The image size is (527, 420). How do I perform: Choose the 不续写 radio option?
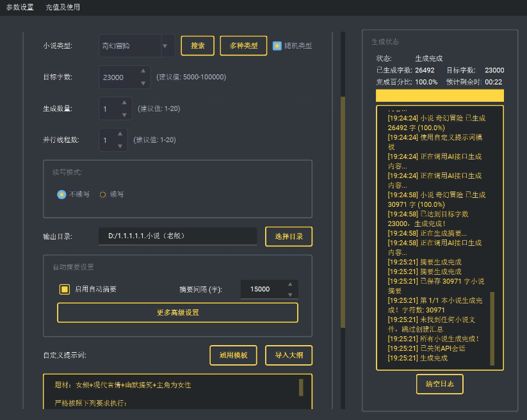pos(61,195)
